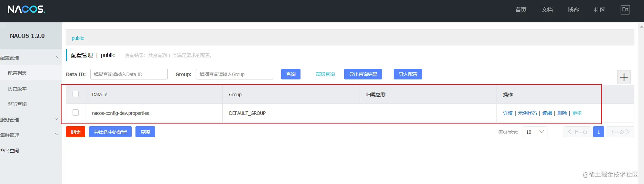Collapse the 配置管理 sidebar section

point(57,57)
